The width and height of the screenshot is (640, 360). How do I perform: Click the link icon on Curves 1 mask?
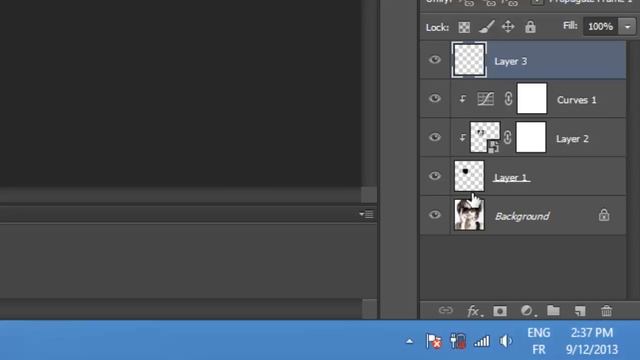508,99
